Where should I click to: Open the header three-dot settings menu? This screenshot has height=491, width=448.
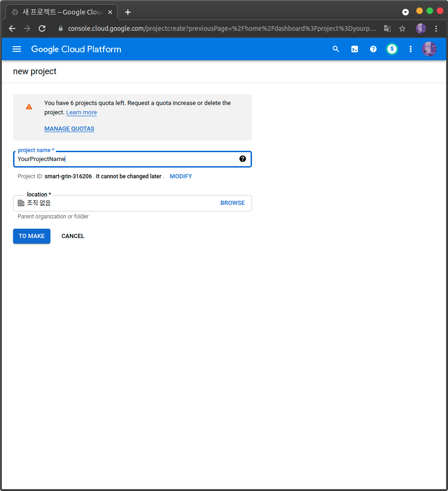(x=410, y=49)
